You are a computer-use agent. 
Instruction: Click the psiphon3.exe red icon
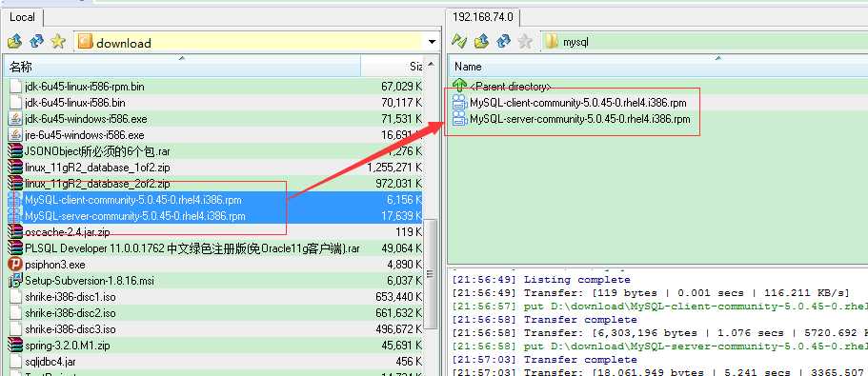tap(15, 265)
